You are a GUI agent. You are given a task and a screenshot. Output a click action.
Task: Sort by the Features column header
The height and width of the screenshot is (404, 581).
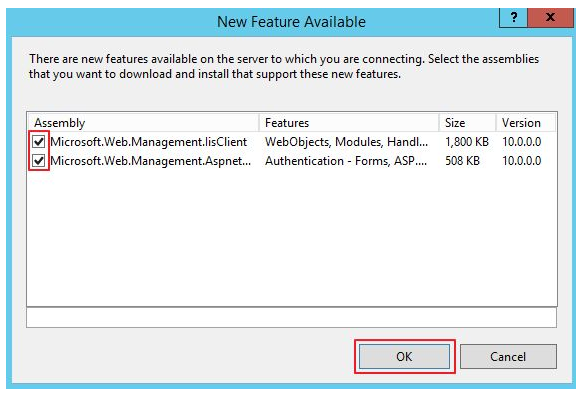click(349, 123)
